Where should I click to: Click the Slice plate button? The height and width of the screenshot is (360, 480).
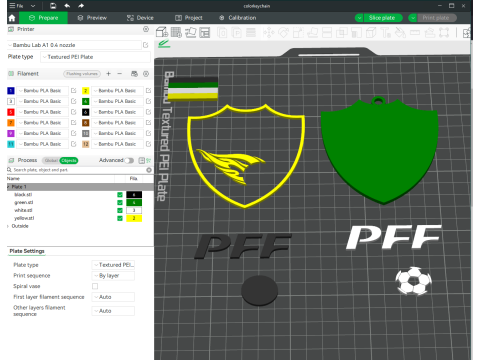pos(382,18)
